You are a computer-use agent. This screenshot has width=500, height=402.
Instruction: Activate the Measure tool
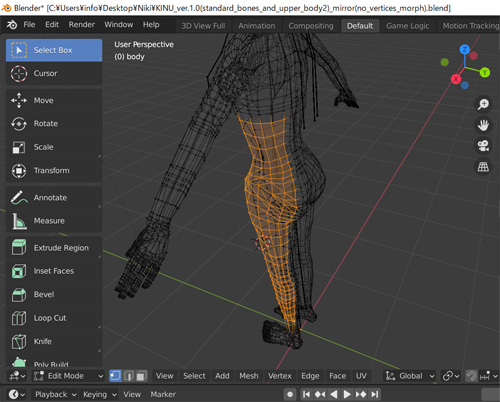click(x=54, y=221)
